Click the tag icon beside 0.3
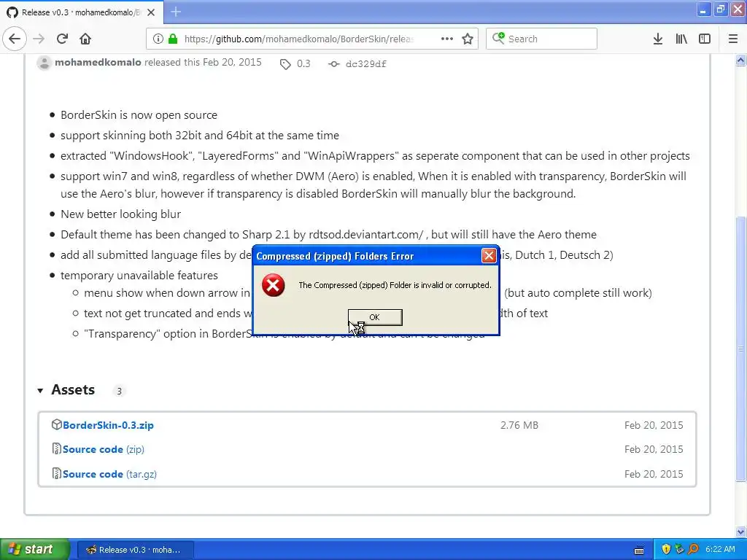Screen dimensions: 747x560 tap(285, 64)
